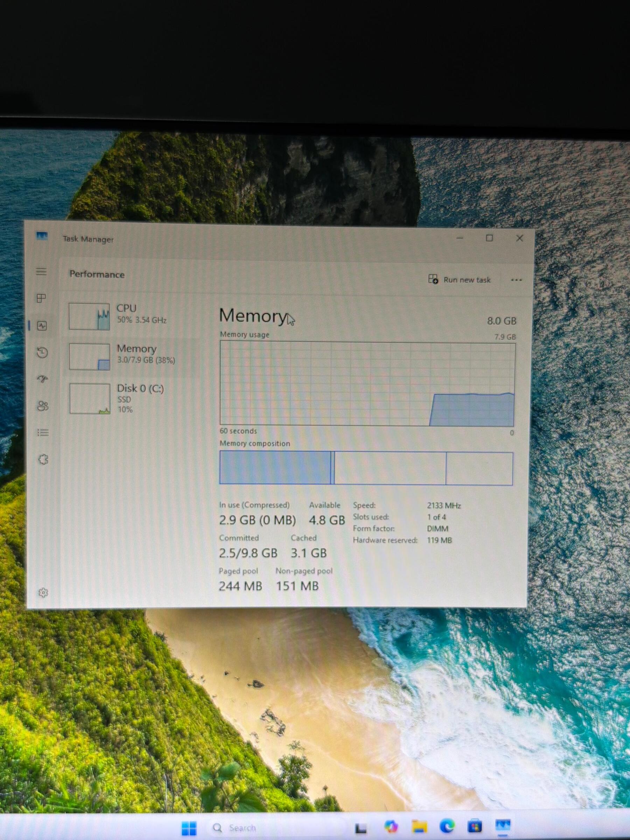Click Run new task button
630x840 pixels.
[460, 280]
